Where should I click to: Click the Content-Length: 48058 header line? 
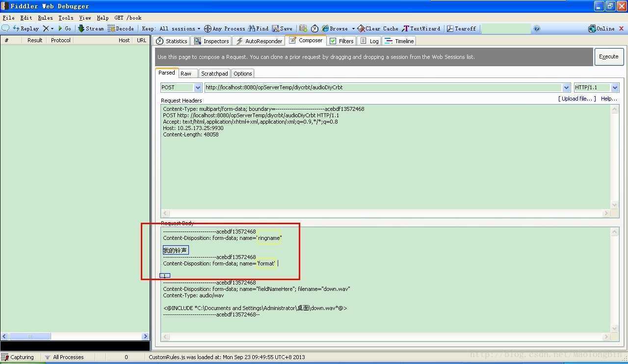[x=191, y=134]
